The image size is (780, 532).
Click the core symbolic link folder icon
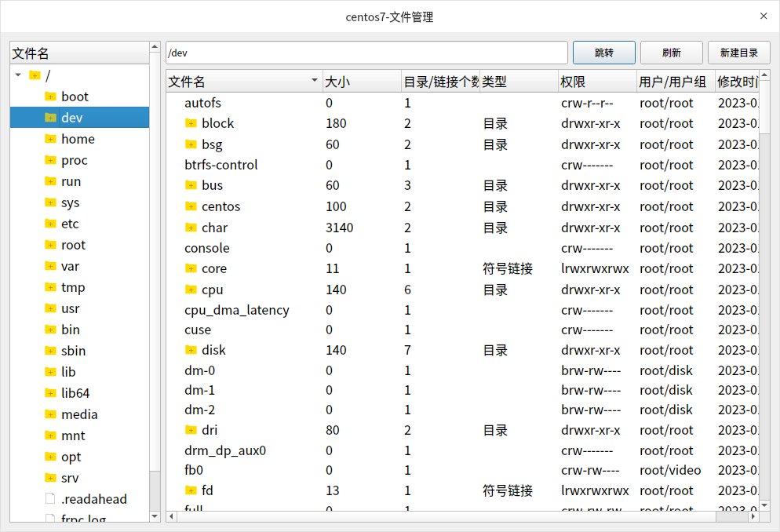point(191,268)
